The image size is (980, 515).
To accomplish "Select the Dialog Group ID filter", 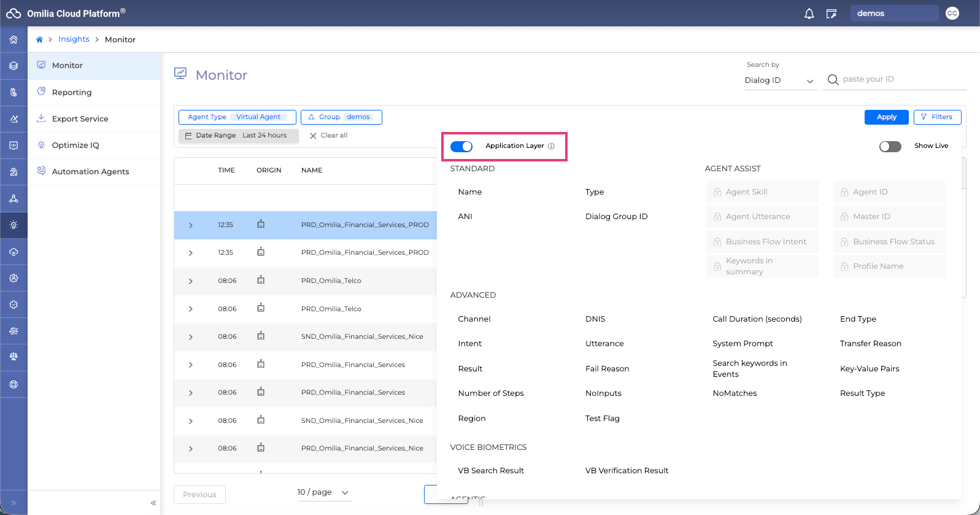I will (x=616, y=217).
